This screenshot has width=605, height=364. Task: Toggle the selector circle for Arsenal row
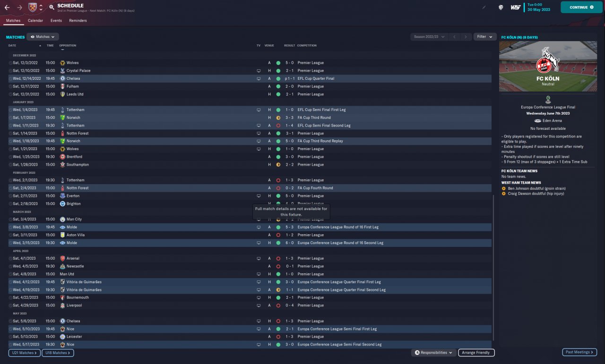tap(10, 259)
